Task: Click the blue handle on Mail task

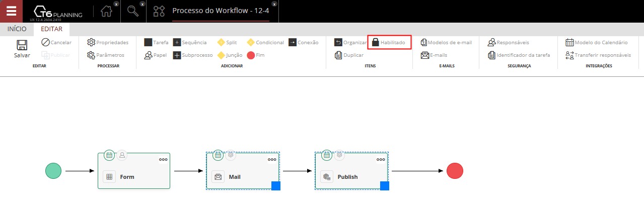Action: pos(276,186)
